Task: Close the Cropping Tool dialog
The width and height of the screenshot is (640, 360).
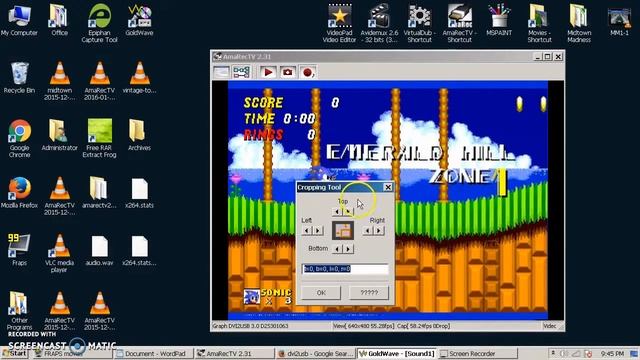Action: click(x=387, y=187)
